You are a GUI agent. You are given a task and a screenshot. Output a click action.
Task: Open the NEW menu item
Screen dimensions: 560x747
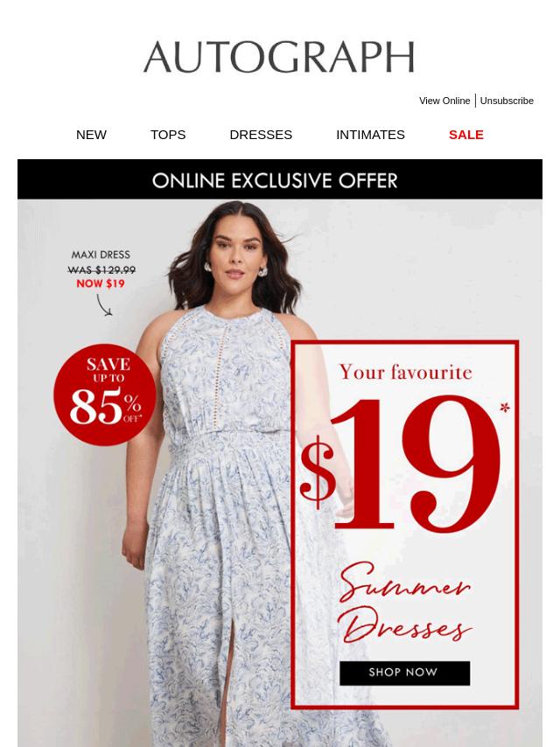(91, 135)
